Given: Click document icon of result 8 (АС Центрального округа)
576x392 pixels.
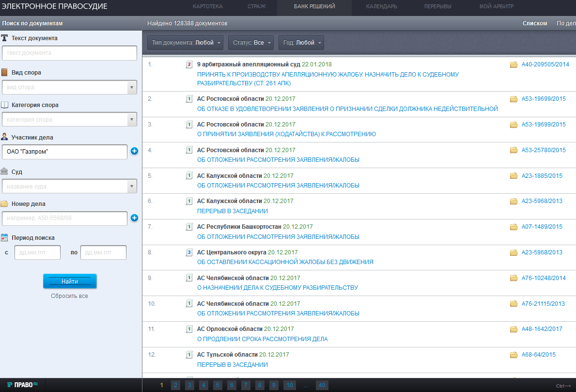Looking at the screenshot, I should [x=189, y=252].
